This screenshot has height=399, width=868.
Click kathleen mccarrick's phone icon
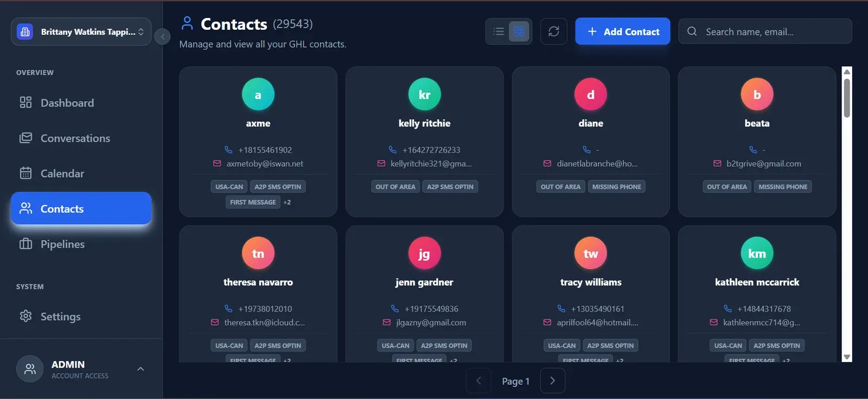click(727, 308)
